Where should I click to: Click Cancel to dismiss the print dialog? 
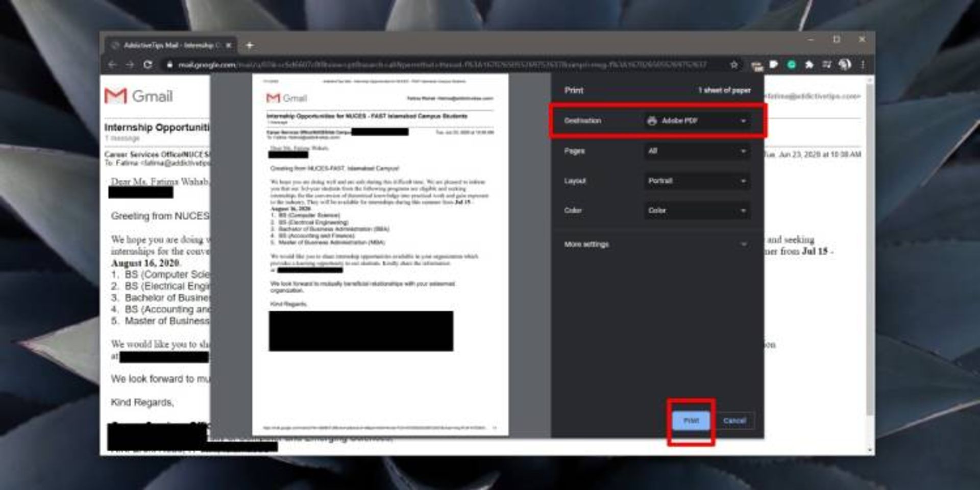735,420
